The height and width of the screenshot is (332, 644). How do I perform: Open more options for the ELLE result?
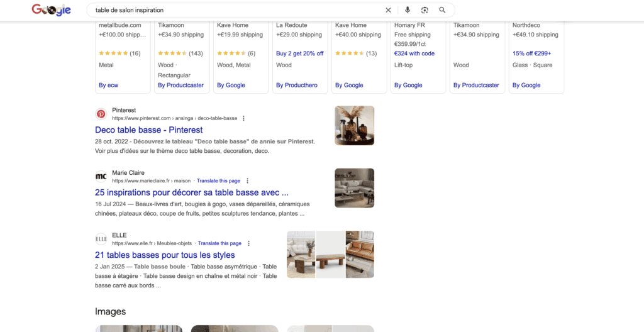point(248,243)
